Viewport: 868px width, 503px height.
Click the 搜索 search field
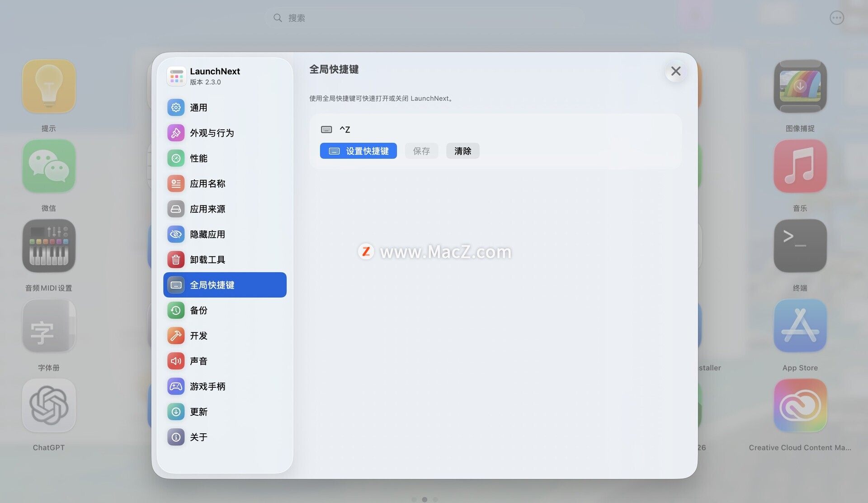pyautogui.click(x=425, y=18)
